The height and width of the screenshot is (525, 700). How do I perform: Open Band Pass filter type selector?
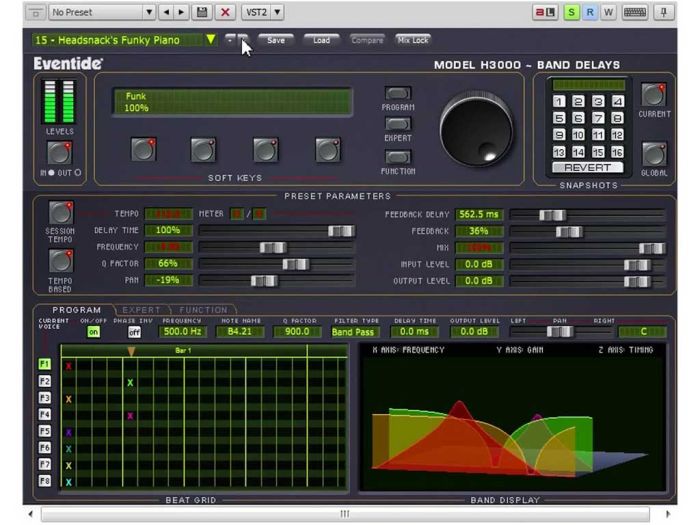coord(353,332)
